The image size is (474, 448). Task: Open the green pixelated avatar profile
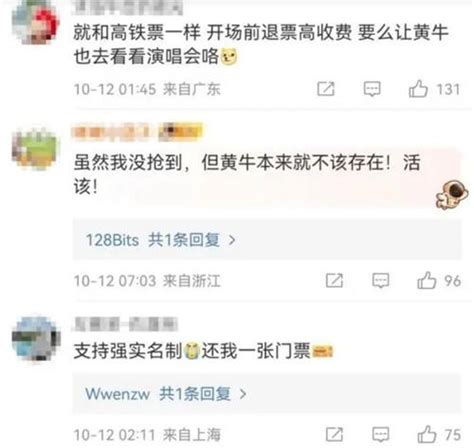click(x=35, y=149)
